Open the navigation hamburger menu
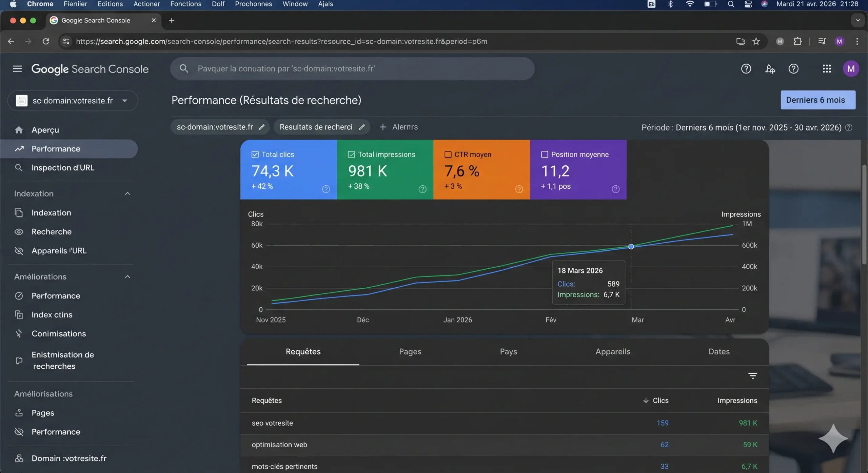This screenshot has width=868, height=473. [x=17, y=68]
